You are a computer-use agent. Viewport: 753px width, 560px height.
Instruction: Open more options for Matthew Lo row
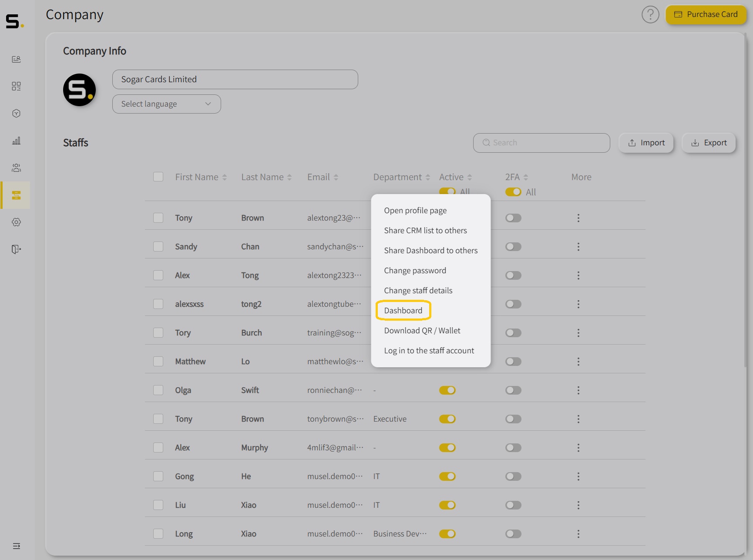[x=578, y=362]
